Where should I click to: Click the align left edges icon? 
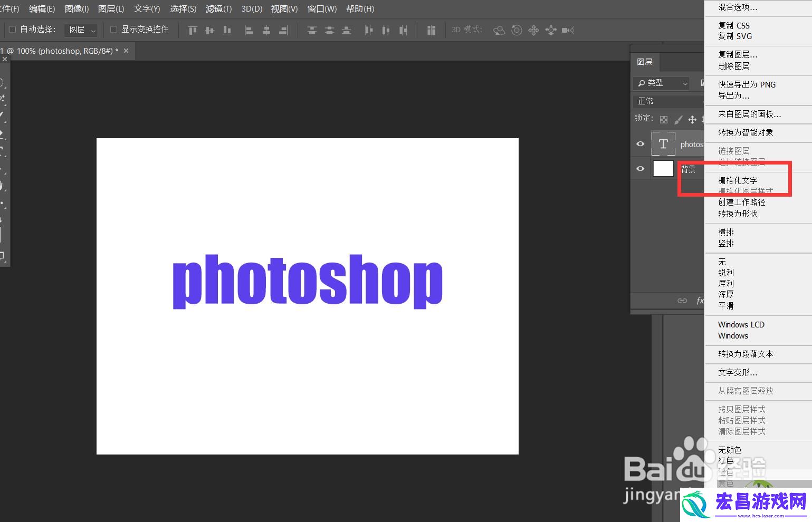click(249, 30)
